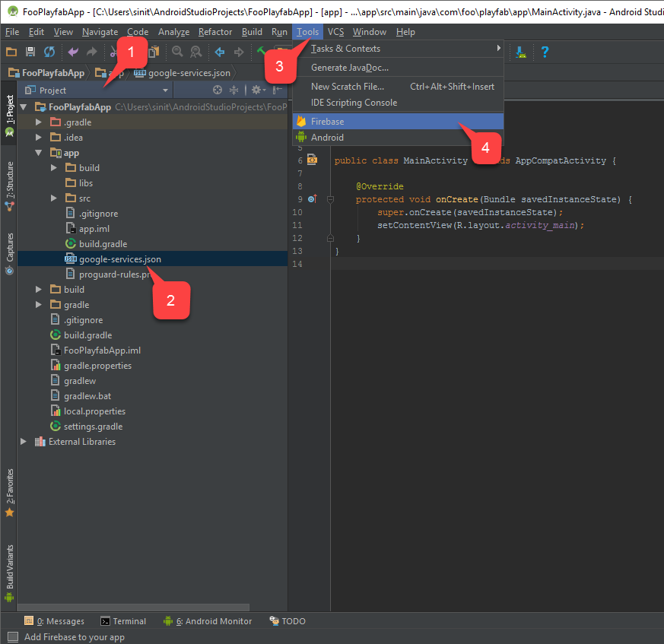Click the Hide panel icon
This screenshot has height=644, width=664.
(278, 90)
